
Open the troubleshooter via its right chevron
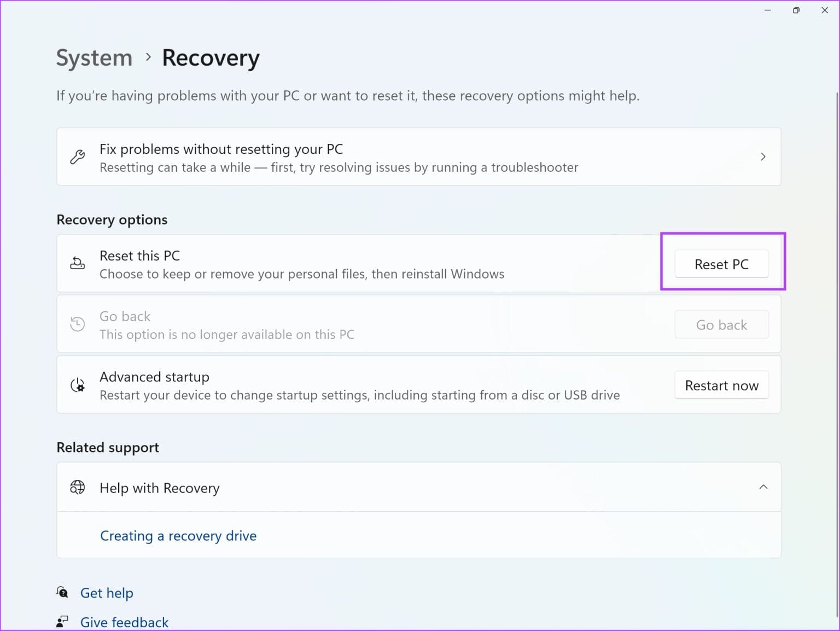coord(763,157)
